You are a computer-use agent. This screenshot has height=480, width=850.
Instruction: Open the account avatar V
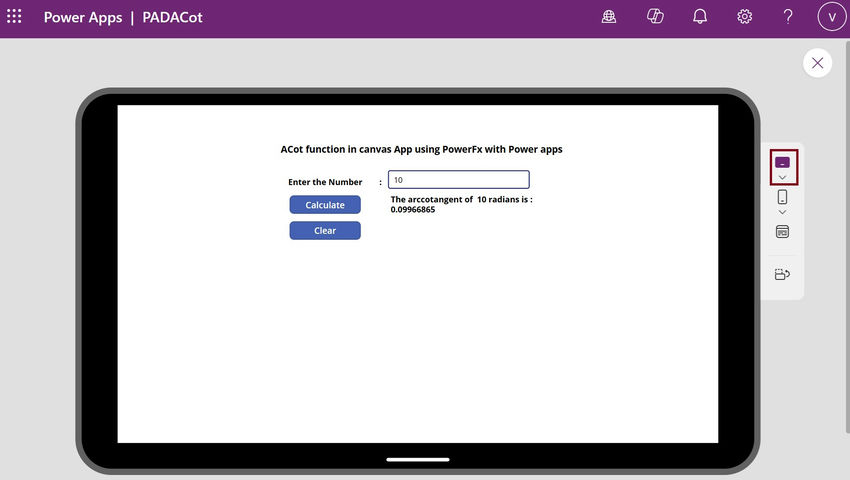(832, 17)
